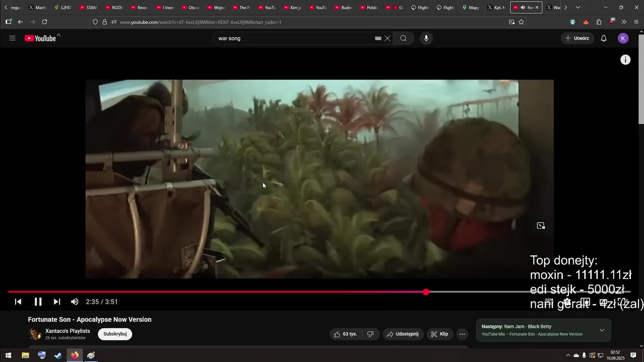Subscribe with the Subskrybuj button
The image size is (644, 362).
pyautogui.click(x=115, y=334)
